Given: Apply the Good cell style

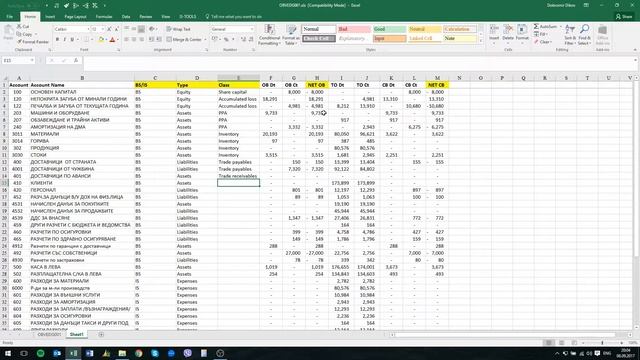Looking at the screenshot, I should tap(389, 29).
